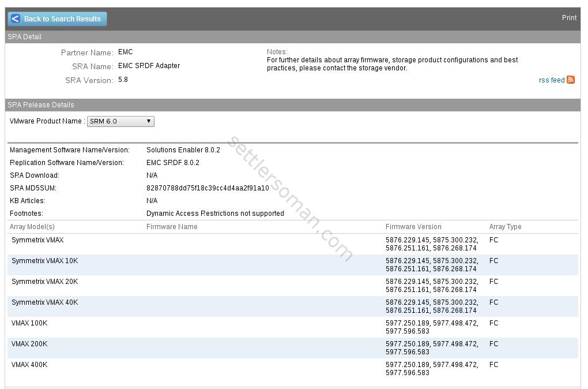Open the VMware Product Name dropdown
Screen dimensions: 588x389
pos(120,121)
